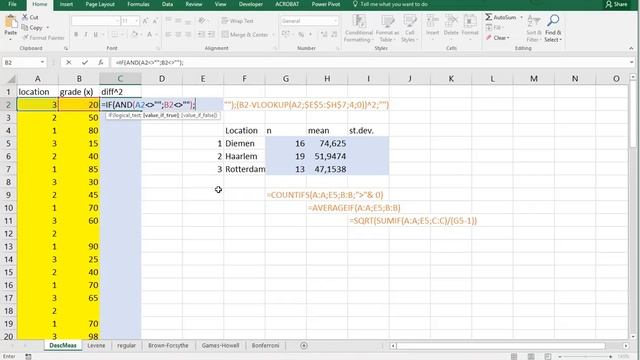Click the Insert Function fx icon
Image resolution: width=640 pixels, height=360 pixels.
coord(100,62)
